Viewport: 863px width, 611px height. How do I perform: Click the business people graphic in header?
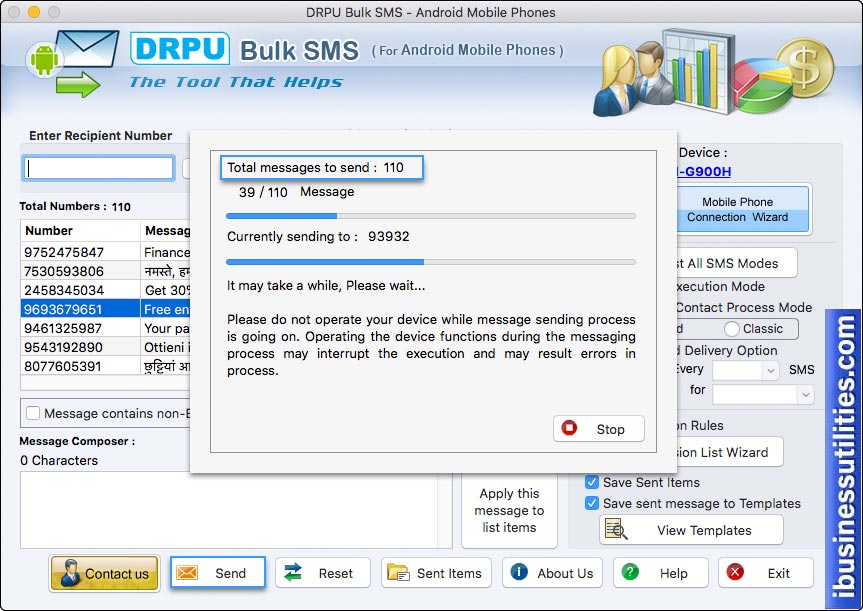pyautogui.click(x=633, y=77)
